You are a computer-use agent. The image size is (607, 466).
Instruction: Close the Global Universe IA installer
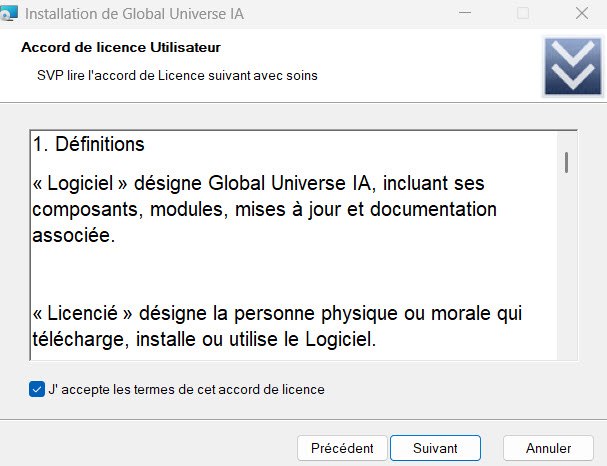click(x=581, y=15)
